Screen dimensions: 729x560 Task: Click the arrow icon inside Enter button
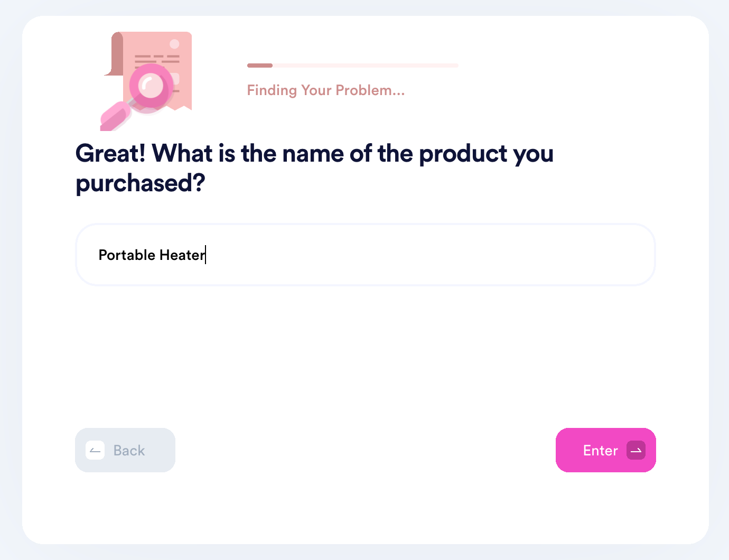636,450
